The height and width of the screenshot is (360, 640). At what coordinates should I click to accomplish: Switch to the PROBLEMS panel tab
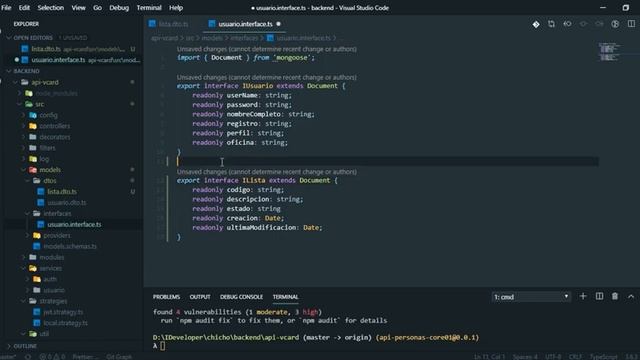pos(166,297)
